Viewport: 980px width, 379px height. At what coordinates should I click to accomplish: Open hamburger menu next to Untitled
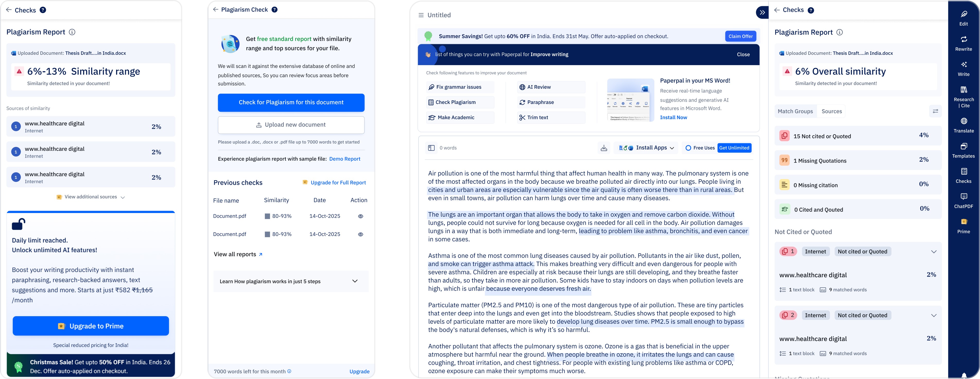421,15
